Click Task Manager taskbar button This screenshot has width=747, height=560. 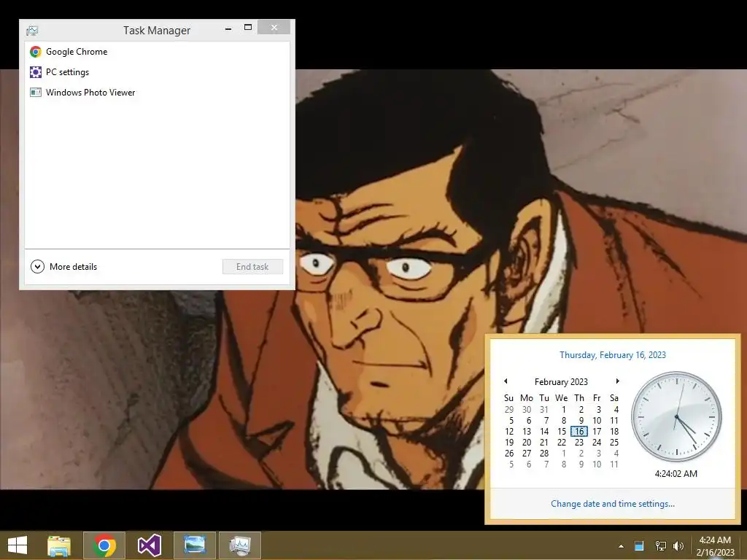tap(239, 545)
